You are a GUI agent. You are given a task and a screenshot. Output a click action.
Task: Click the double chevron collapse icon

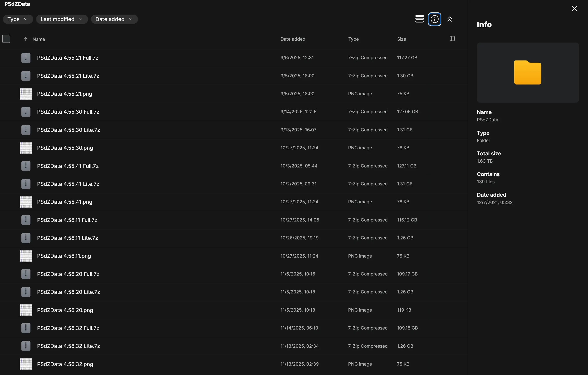pyautogui.click(x=450, y=19)
